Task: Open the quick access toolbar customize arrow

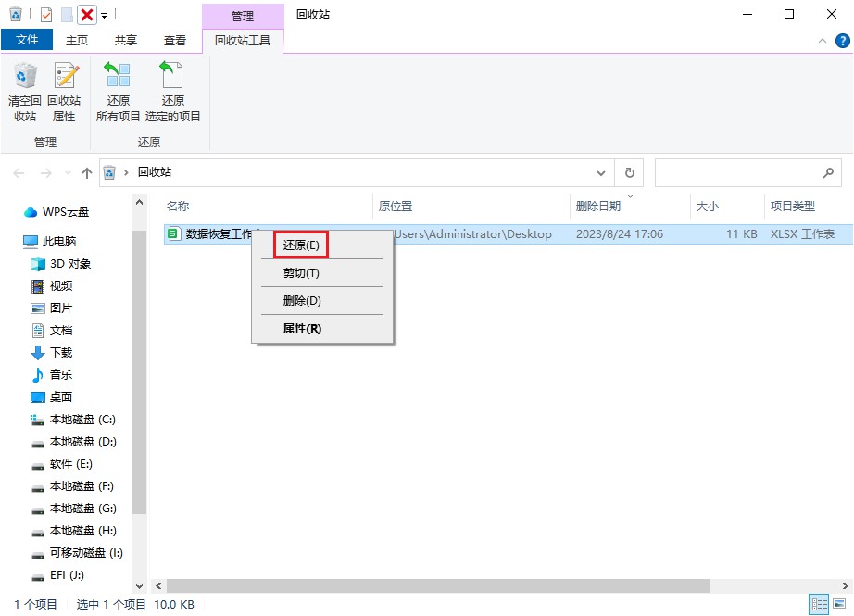Action: [104, 15]
